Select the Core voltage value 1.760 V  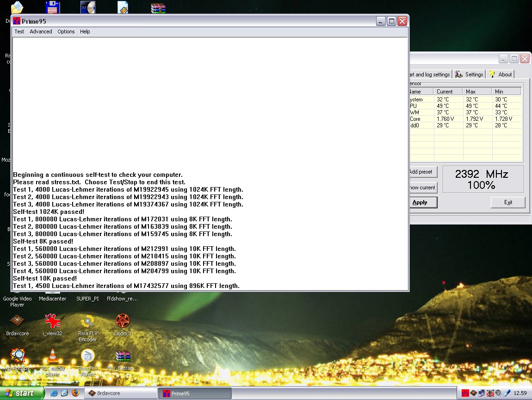tap(445, 119)
